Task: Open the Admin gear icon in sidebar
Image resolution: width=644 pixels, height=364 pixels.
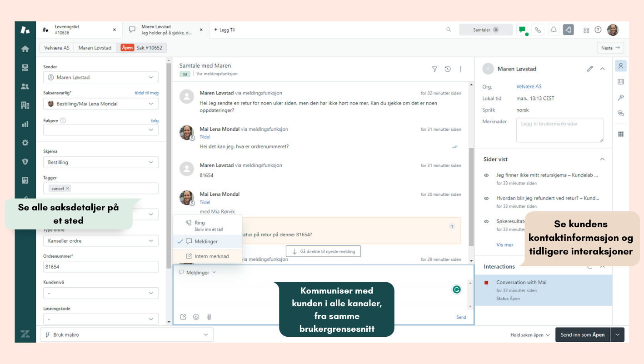Action: coord(25,143)
